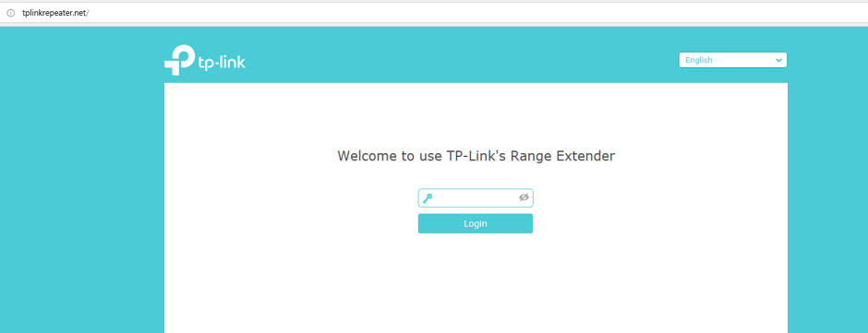Focus the password input field

(476, 198)
